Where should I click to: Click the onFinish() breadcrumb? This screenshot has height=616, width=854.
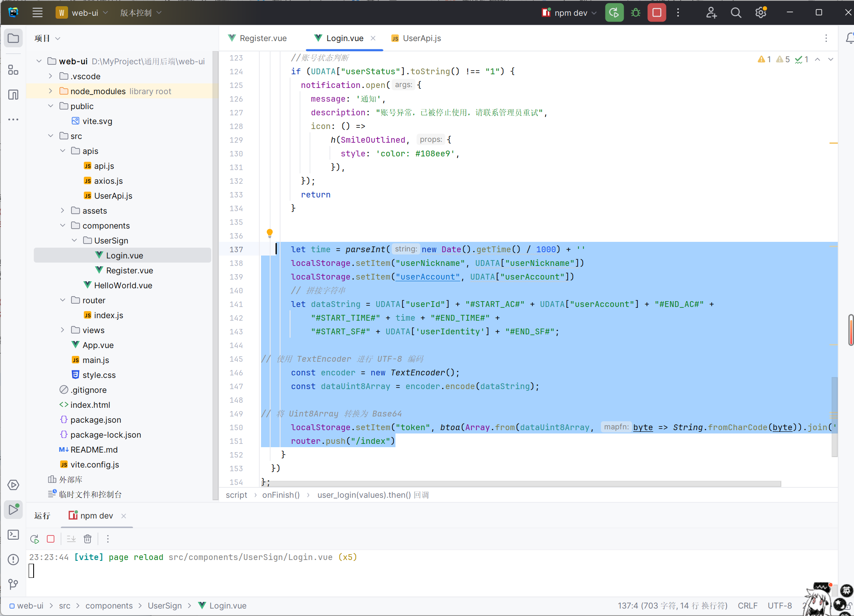pos(281,495)
